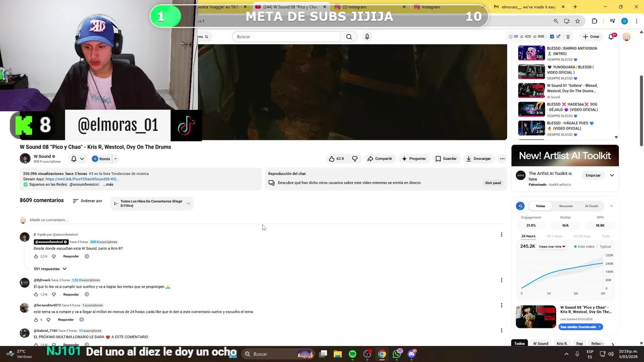
Task: Open WhatsApp from the taskbar
Action: point(397,354)
